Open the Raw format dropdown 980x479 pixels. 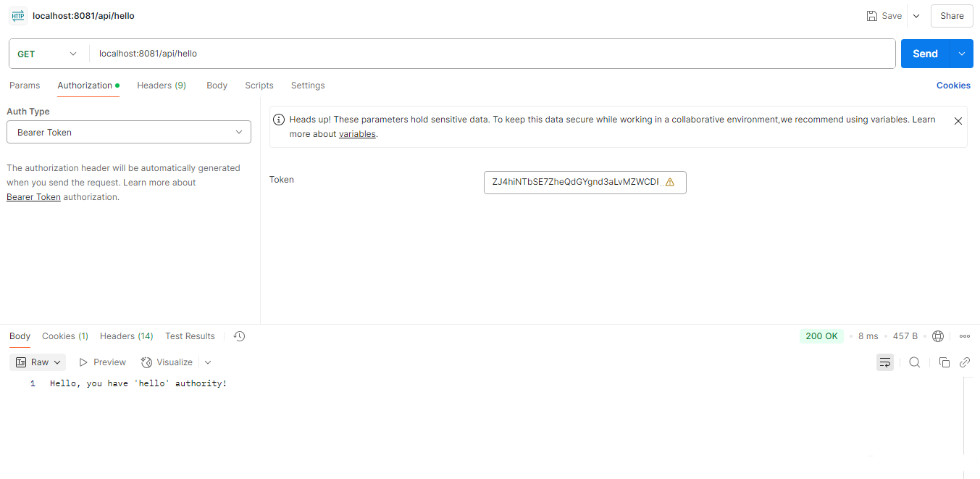38,362
